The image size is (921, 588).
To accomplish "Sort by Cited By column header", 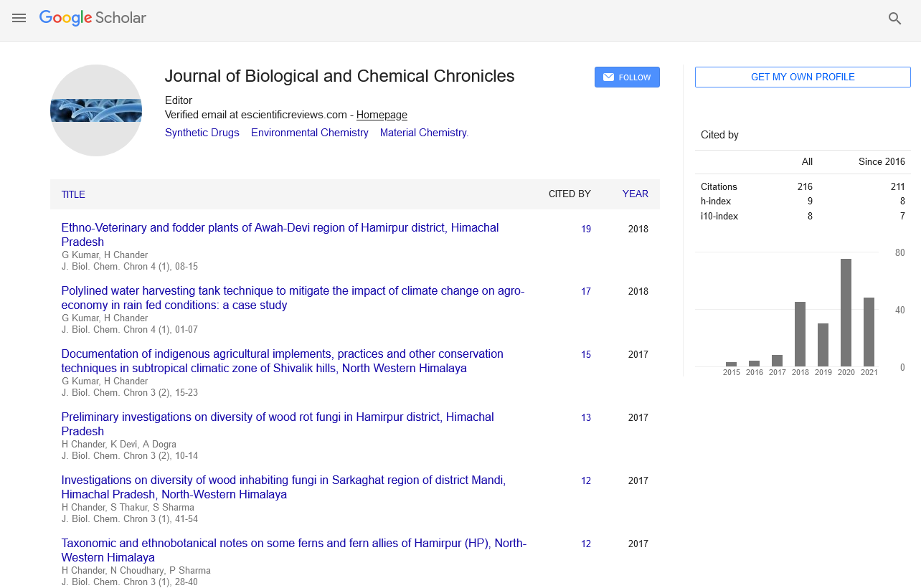I will [x=570, y=194].
